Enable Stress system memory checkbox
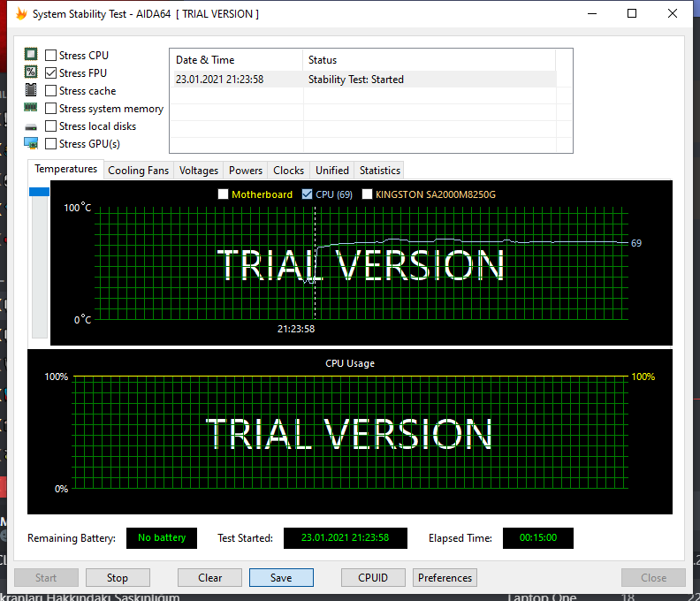Screen dimensions: 700x601 51,109
